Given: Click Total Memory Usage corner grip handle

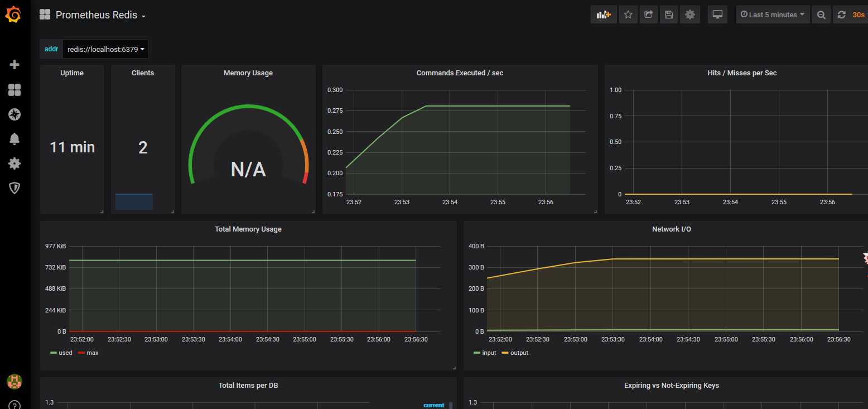Looking at the screenshot, I should point(454,368).
